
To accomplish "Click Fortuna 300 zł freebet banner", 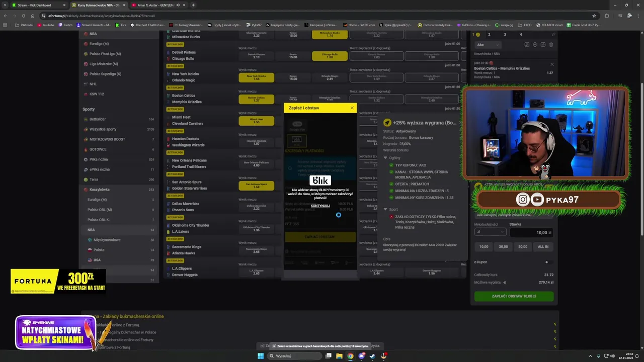I will click(58, 282).
